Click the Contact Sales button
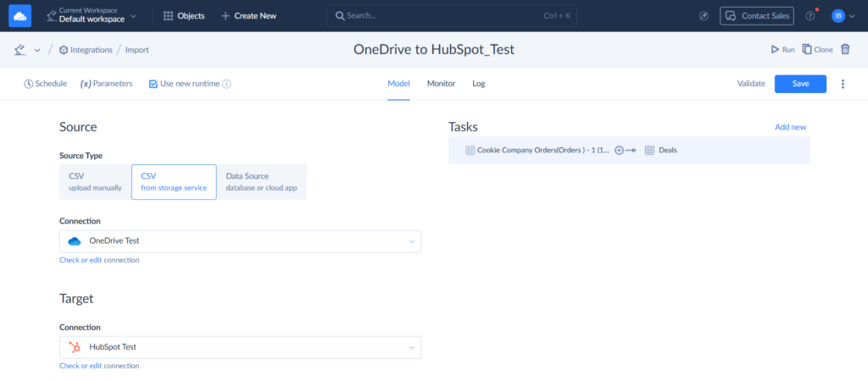 [x=757, y=16]
